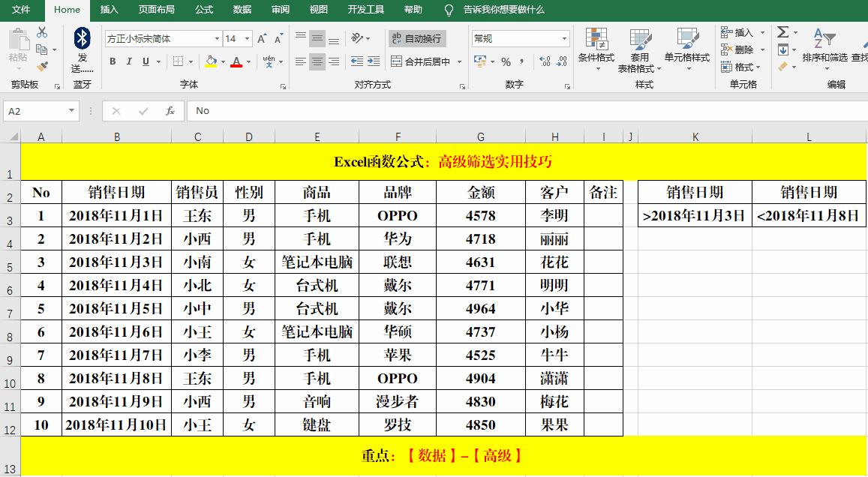Toggle bold formatting
This screenshot has height=477, width=868.
click(x=113, y=61)
